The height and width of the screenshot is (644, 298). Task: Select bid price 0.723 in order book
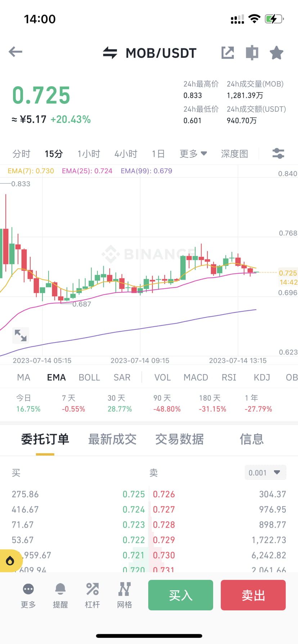coord(134,525)
